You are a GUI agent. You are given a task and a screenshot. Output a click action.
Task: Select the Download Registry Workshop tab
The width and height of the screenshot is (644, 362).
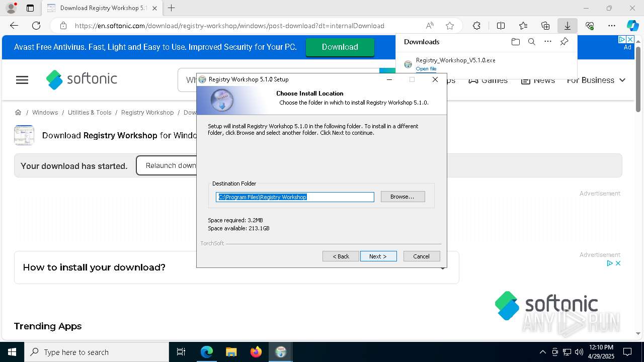click(x=102, y=8)
